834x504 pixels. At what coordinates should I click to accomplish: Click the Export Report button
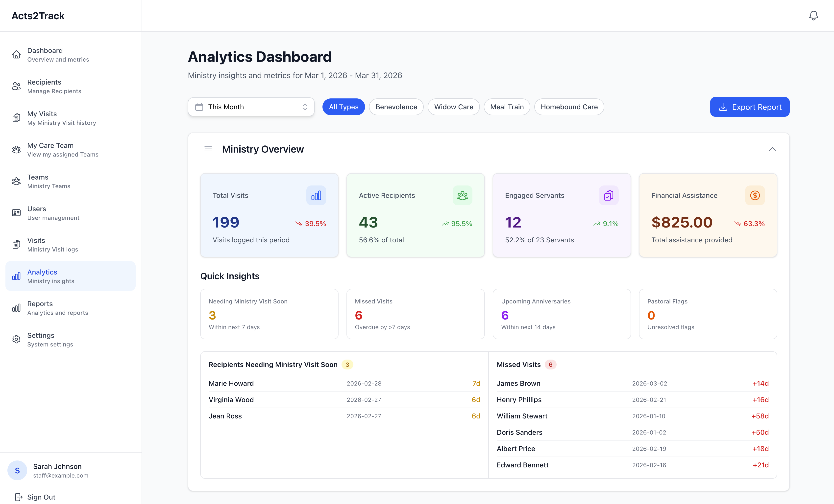[750, 107]
